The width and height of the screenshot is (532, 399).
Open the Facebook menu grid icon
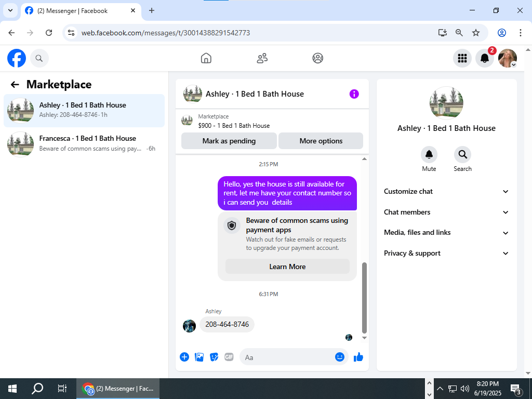click(462, 58)
